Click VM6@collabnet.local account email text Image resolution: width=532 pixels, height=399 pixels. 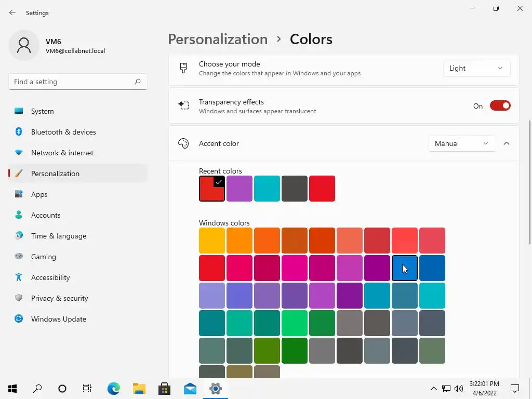coord(75,51)
